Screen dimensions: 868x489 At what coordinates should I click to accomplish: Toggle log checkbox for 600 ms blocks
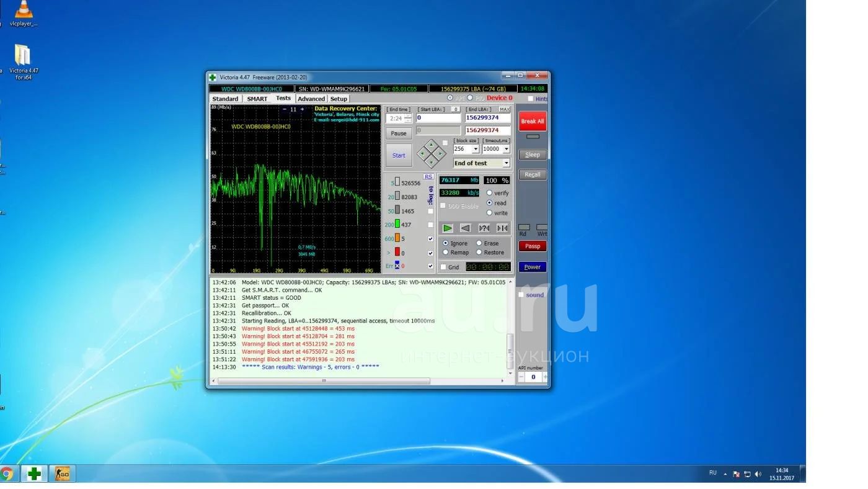(431, 239)
